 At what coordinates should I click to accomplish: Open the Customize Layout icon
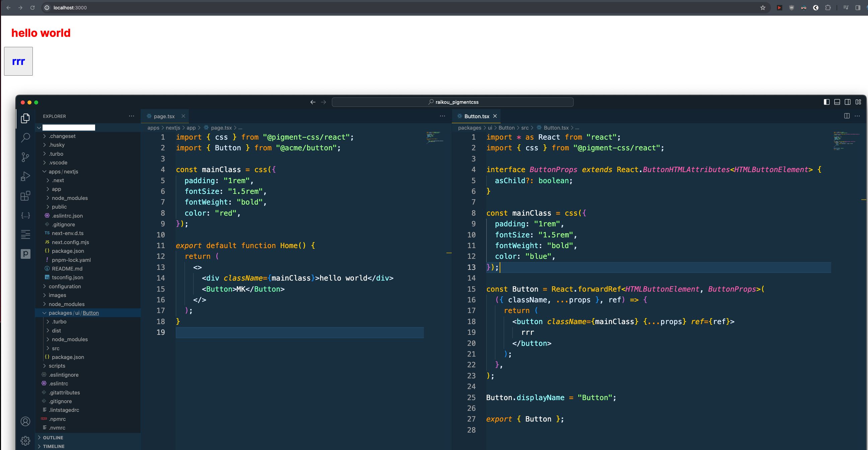(858, 102)
